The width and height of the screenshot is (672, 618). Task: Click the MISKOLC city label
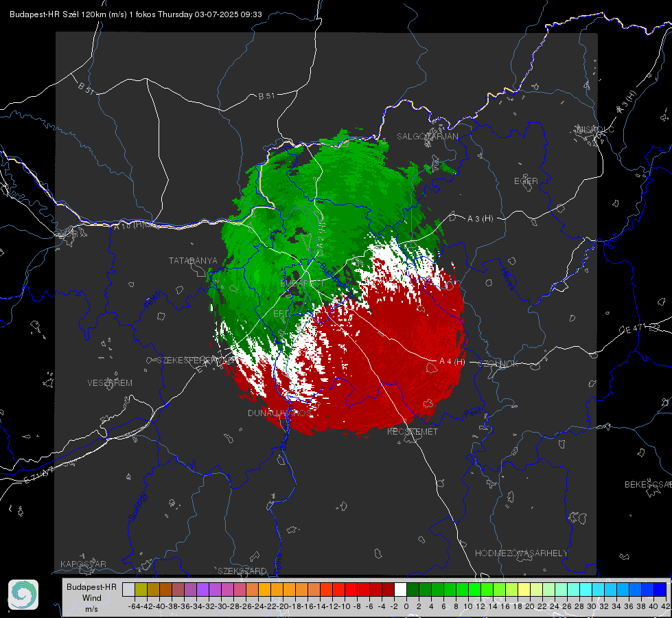595,129
